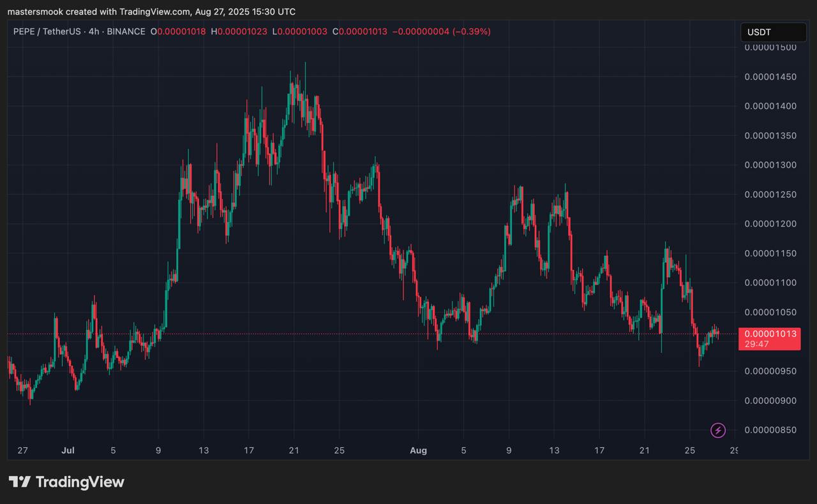Click the TradingView wordmark text at the bottom
817x504 pixels.
(80, 482)
